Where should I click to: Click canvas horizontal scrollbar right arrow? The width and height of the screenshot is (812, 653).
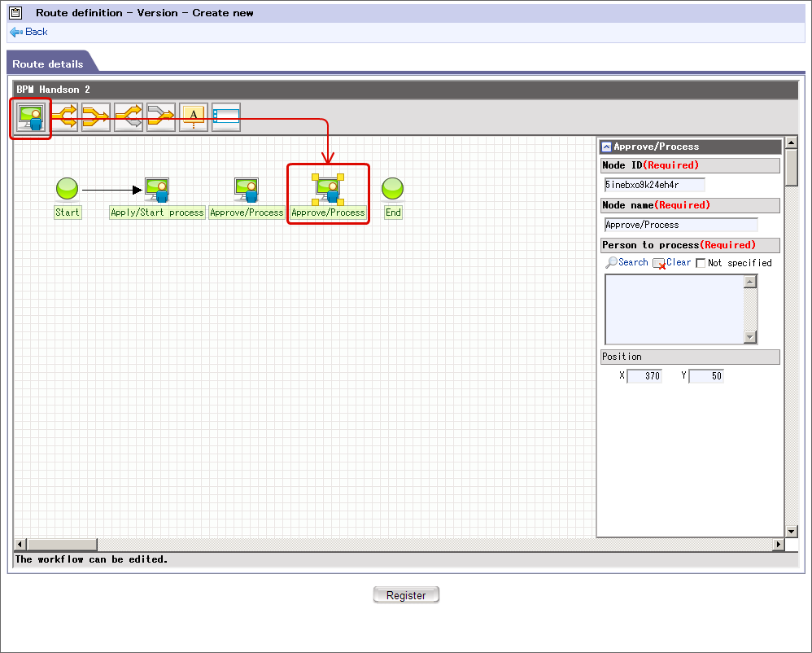coord(779,544)
